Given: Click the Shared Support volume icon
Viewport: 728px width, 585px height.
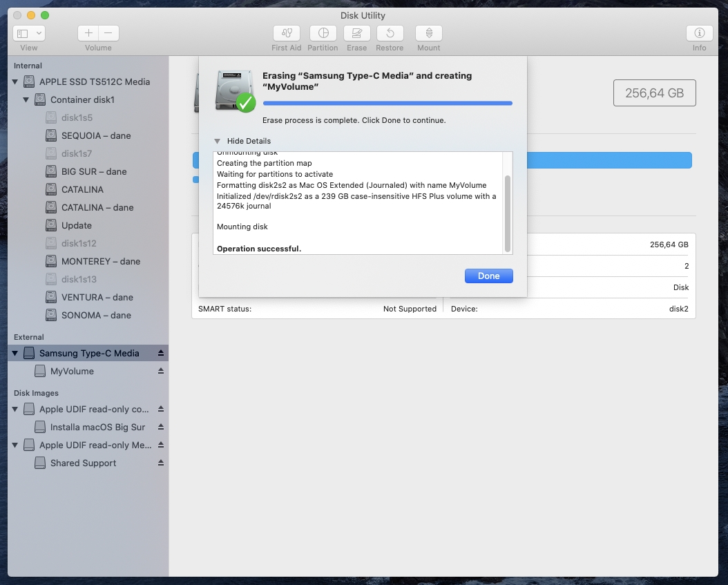Looking at the screenshot, I should click(x=40, y=463).
